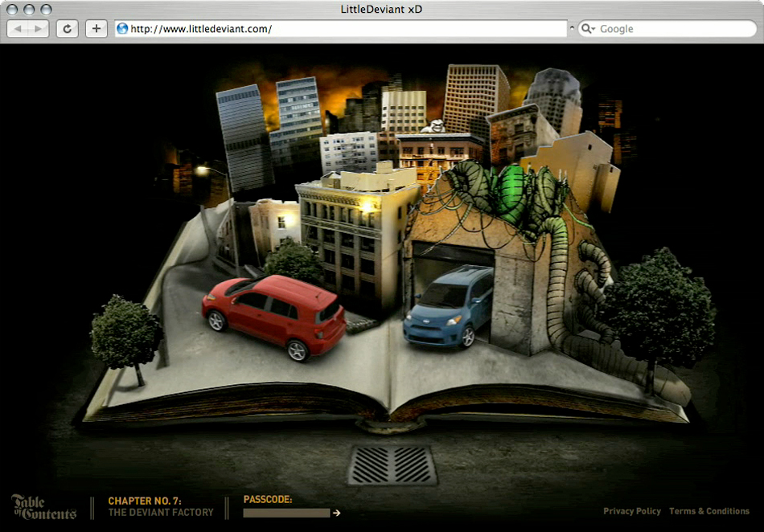The height and width of the screenshot is (532, 764).
Task: Click the browser Back arrow button
Action: tap(18, 29)
